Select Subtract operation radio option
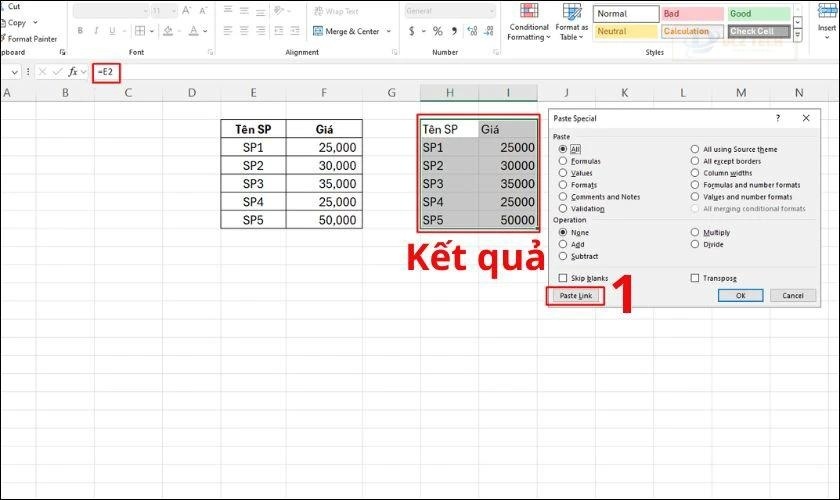Viewport: 840px width, 500px height. pyautogui.click(x=562, y=256)
